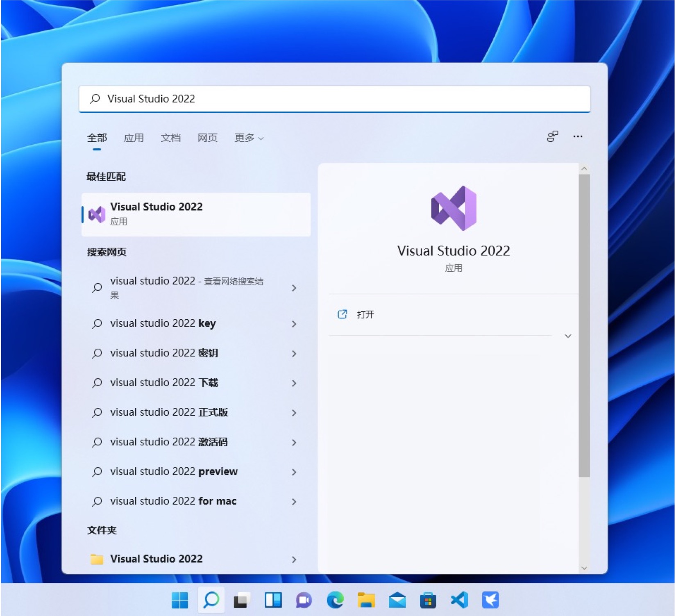Click magnifier icon beside 'visual studio 2022 for mac'
The height and width of the screenshot is (616, 676).
pyautogui.click(x=97, y=501)
